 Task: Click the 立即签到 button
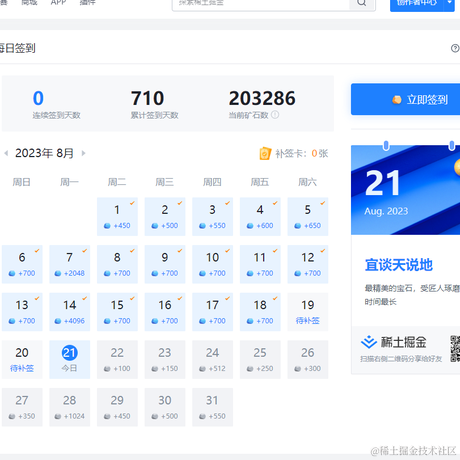(x=405, y=99)
